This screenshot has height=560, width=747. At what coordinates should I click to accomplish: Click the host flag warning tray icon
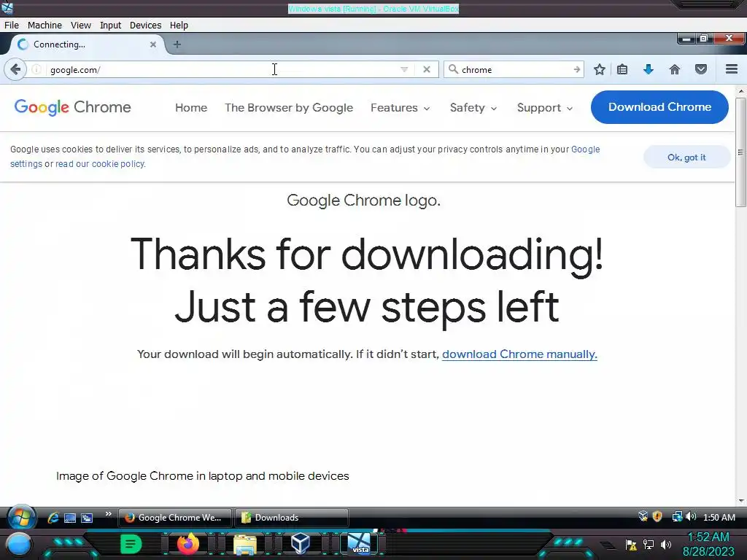pos(631,545)
